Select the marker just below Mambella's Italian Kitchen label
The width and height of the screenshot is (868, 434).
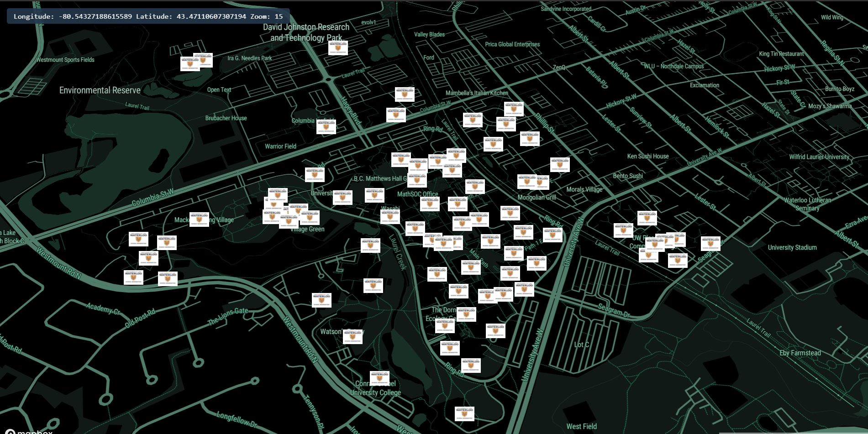point(473,120)
